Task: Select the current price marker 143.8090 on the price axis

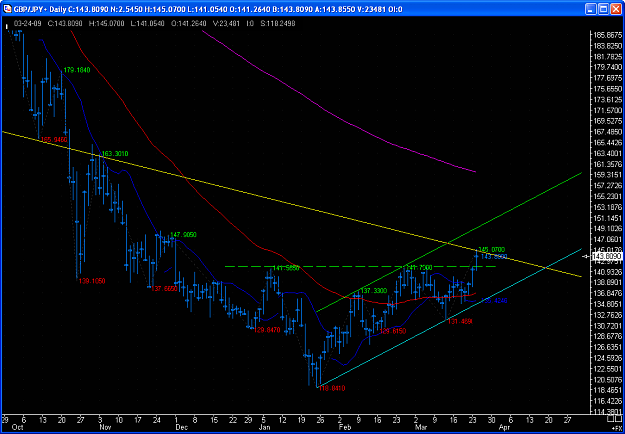Action: tap(605, 257)
